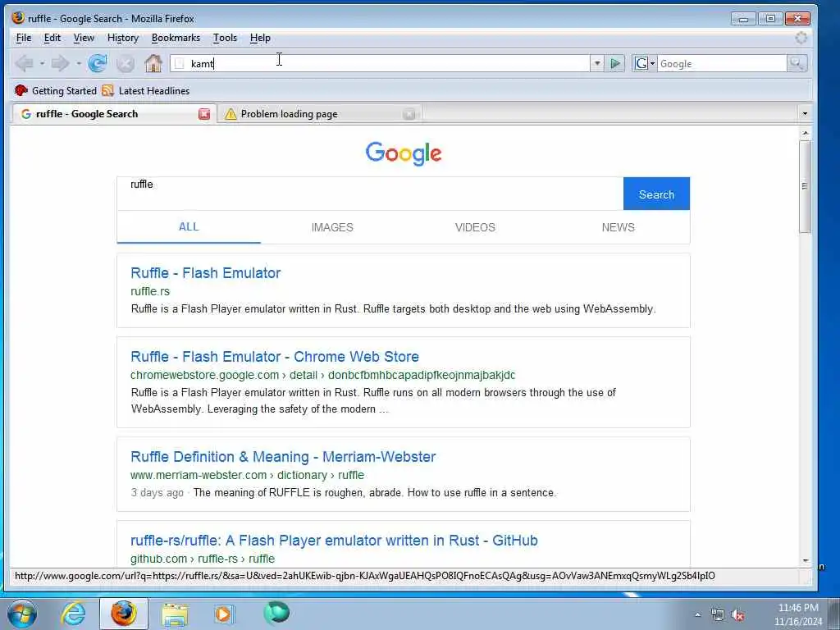
Task: Open the list all tabs dropdown
Action: pyautogui.click(x=804, y=113)
